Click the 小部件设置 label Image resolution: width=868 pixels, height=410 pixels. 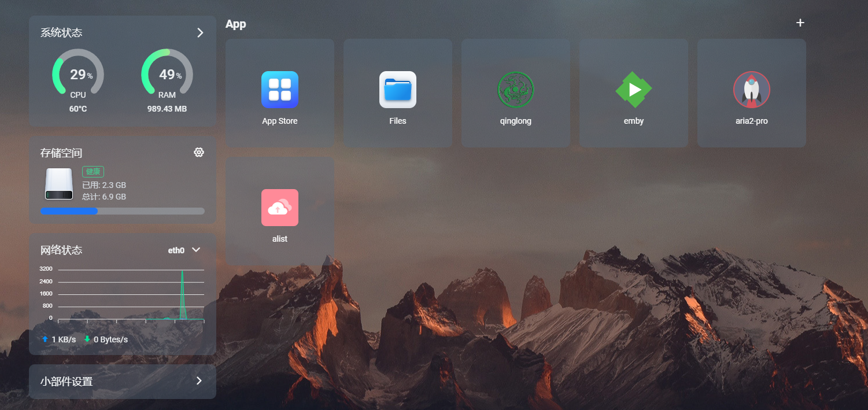[x=67, y=382]
